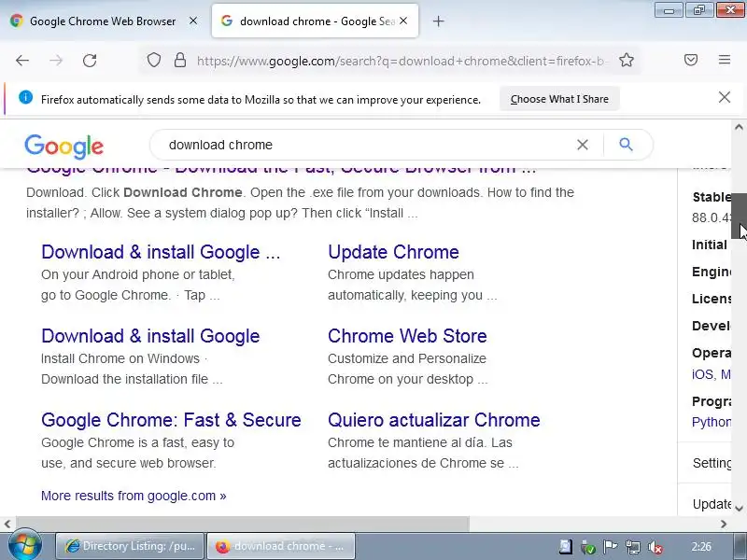Image resolution: width=747 pixels, height=560 pixels.
Task: Click into the download chrome search field
Action: [367, 145]
